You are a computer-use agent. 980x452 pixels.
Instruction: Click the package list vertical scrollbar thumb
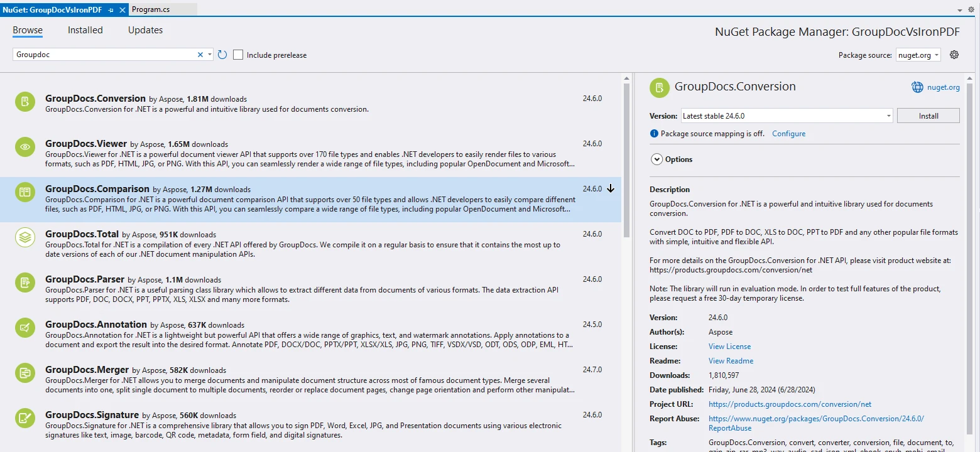(x=626, y=160)
